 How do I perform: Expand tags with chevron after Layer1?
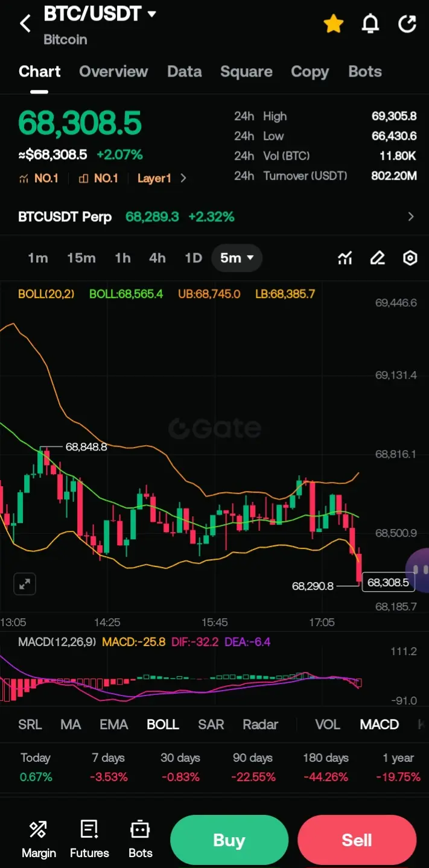click(x=183, y=178)
